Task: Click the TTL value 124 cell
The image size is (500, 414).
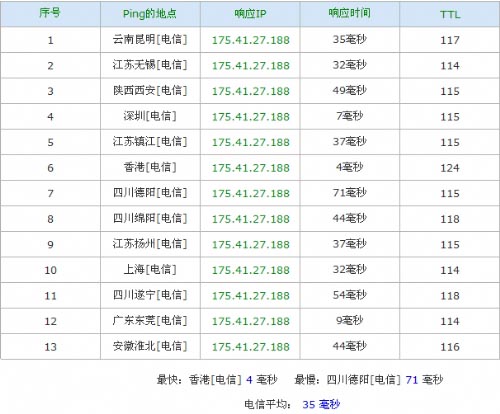Action: 450,168
